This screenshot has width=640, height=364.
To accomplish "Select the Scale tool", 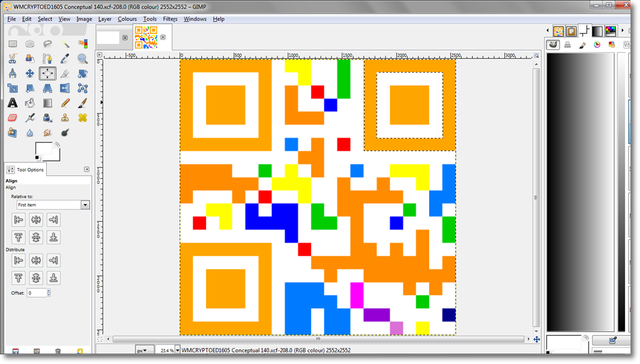I will point(12,88).
